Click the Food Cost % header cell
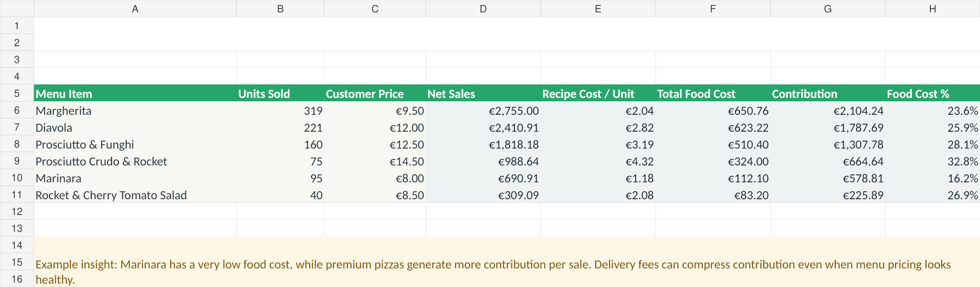980x287 pixels. click(x=933, y=93)
